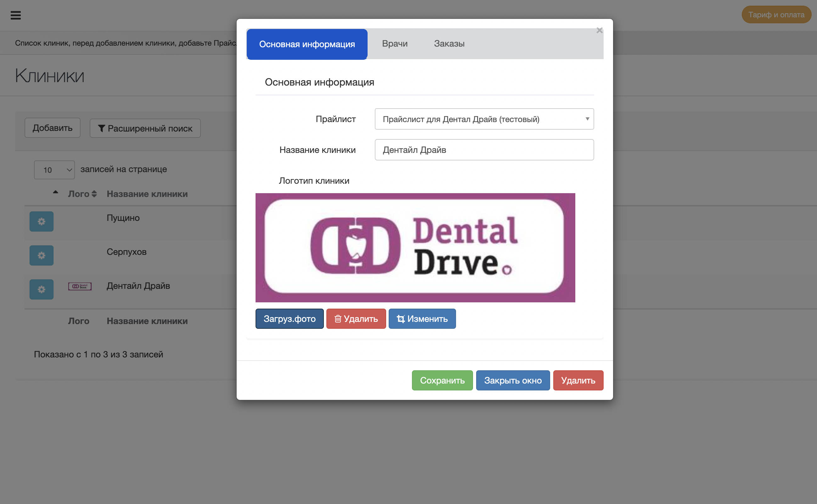Click the Добавить button

(52, 128)
